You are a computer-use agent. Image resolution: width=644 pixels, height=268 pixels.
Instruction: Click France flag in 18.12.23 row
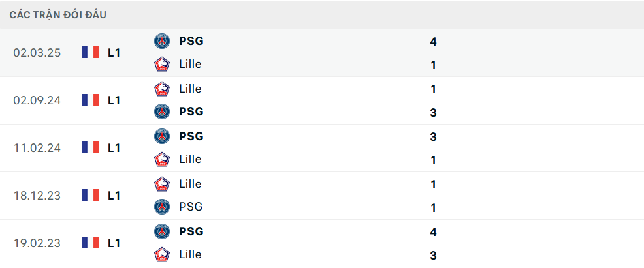(x=90, y=195)
